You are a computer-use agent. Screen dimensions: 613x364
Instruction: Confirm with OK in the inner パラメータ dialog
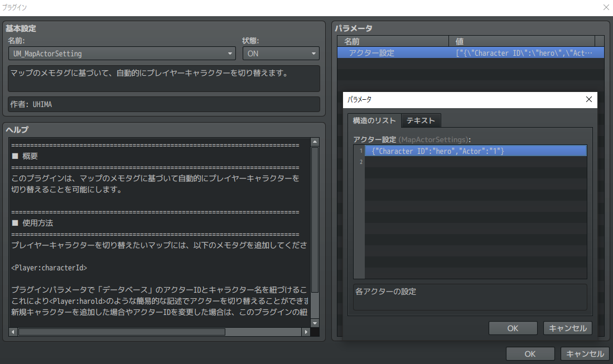tap(512, 328)
